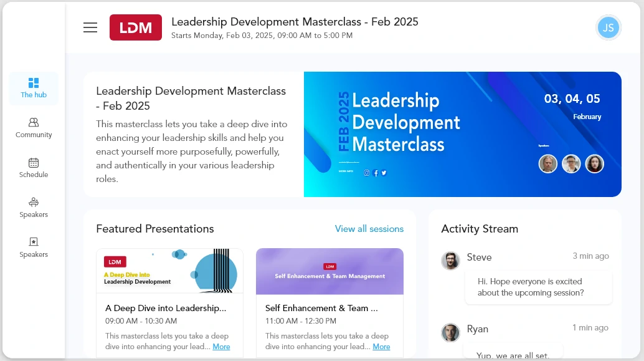Viewport: 644px width, 361px height.
Task: Click the Leadership Development Masterclass banner image
Action: (x=463, y=135)
